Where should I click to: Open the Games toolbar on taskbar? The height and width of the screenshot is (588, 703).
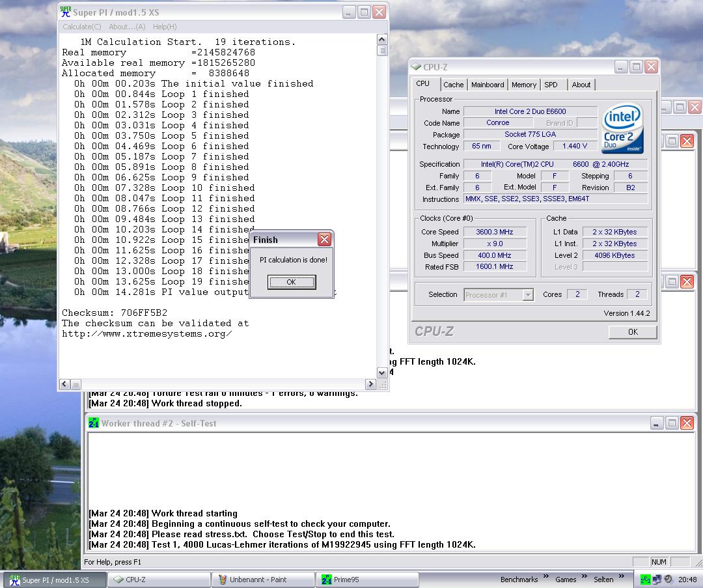point(566,580)
